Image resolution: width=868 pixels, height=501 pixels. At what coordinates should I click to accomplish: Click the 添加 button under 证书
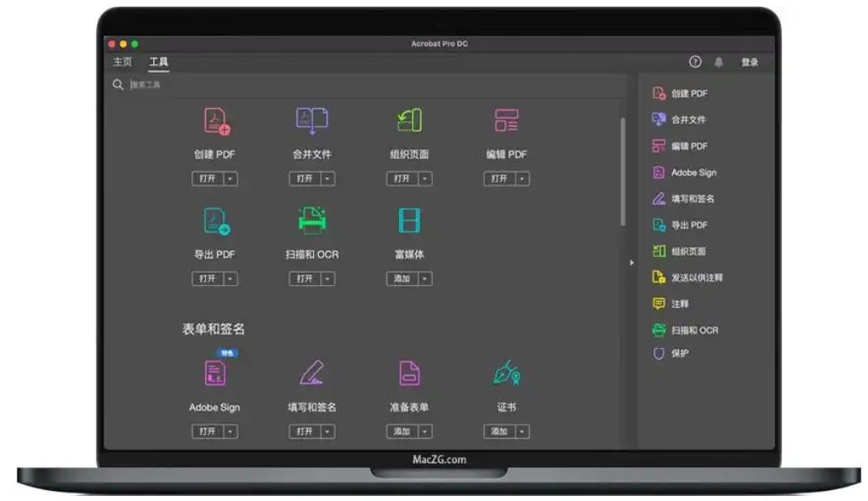coord(500,432)
